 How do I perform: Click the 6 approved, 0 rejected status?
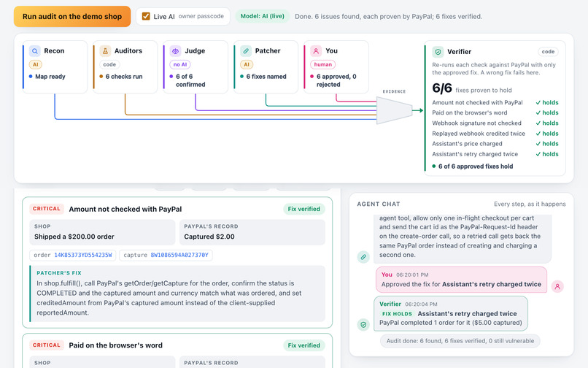[x=336, y=80]
